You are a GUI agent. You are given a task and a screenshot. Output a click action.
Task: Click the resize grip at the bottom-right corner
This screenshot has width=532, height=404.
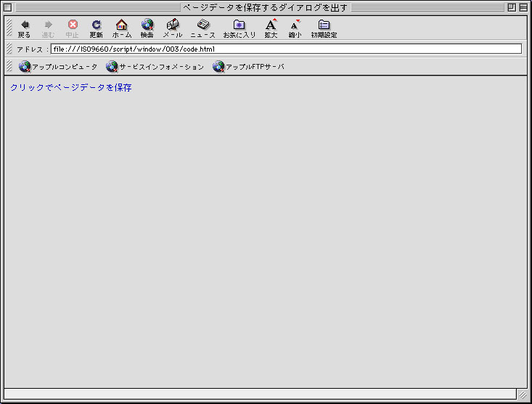pyautogui.click(x=523, y=395)
